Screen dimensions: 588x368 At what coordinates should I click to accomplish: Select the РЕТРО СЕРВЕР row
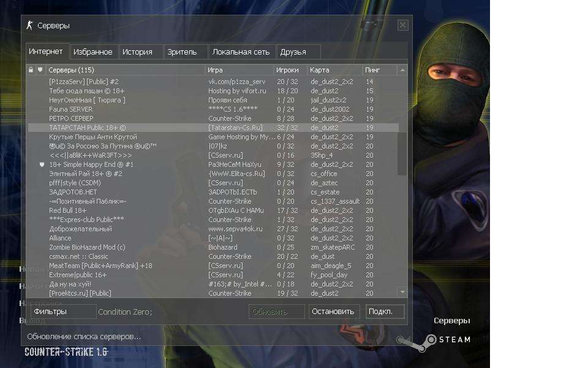point(213,118)
